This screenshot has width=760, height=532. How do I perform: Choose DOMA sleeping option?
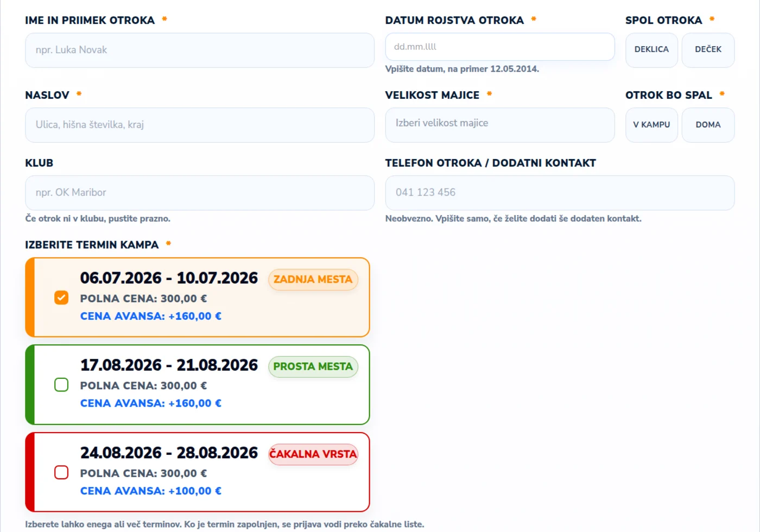[708, 125]
